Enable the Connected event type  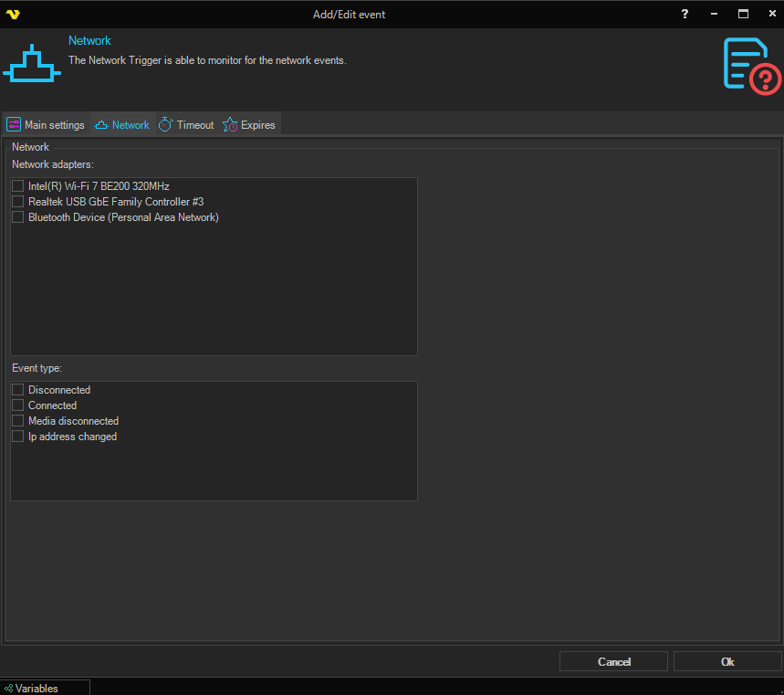(x=17, y=405)
